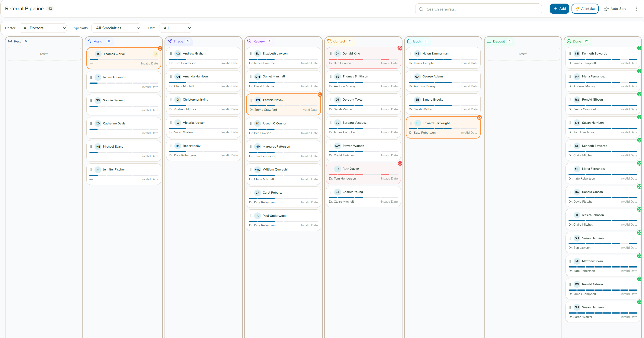644x338 pixels.
Task: Open the All Doctors dropdown
Action: click(x=43, y=28)
